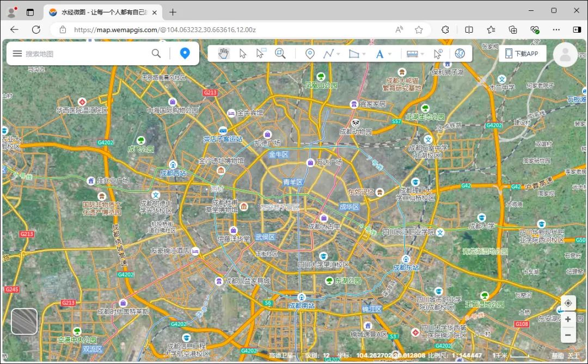The width and height of the screenshot is (588, 364).
Task: Select the zoom-to-area magnifier tool
Action: [280, 54]
